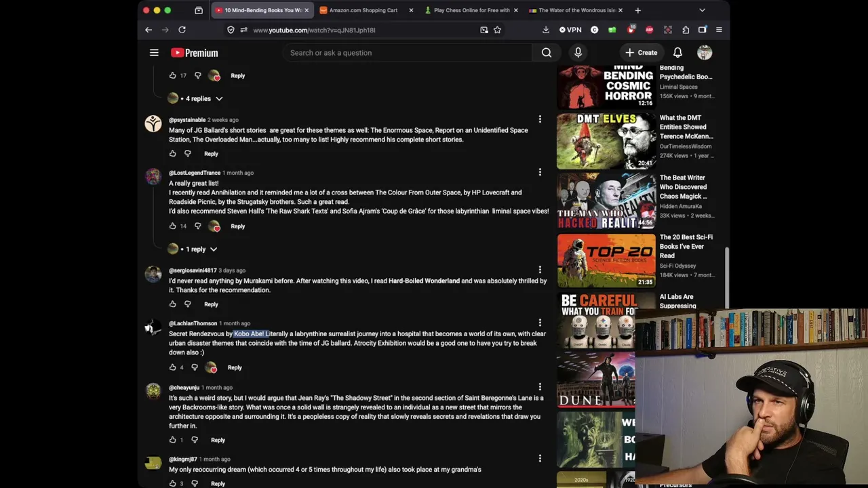Dislike @cheayunju's comment
Screen dimensions: 868x488
pos(195,440)
